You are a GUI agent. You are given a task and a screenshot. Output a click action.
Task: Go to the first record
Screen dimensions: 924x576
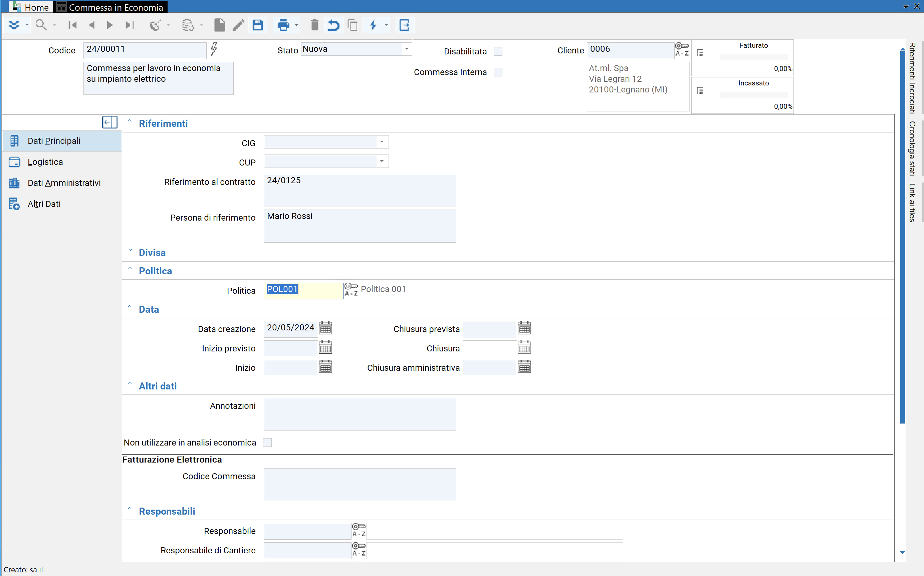pos(72,25)
